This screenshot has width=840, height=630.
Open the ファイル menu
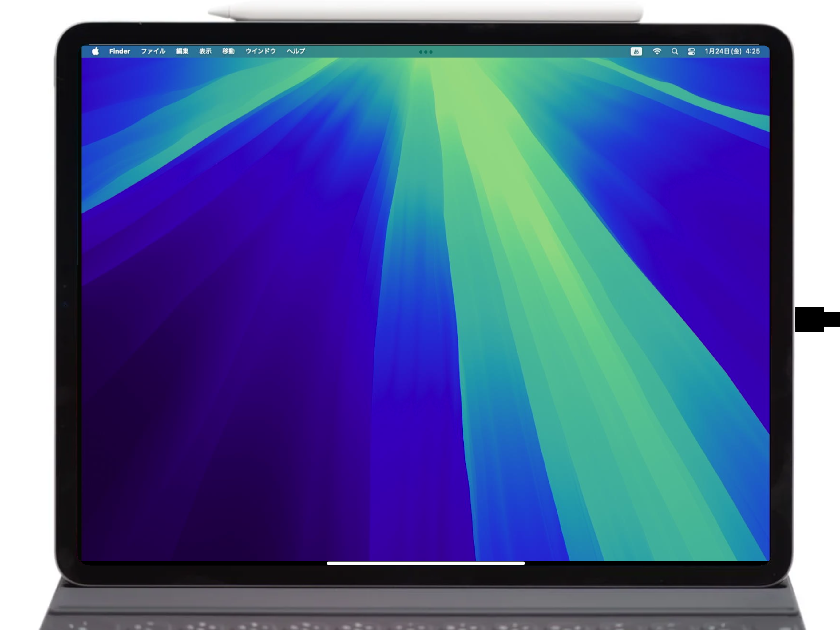click(153, 51)
